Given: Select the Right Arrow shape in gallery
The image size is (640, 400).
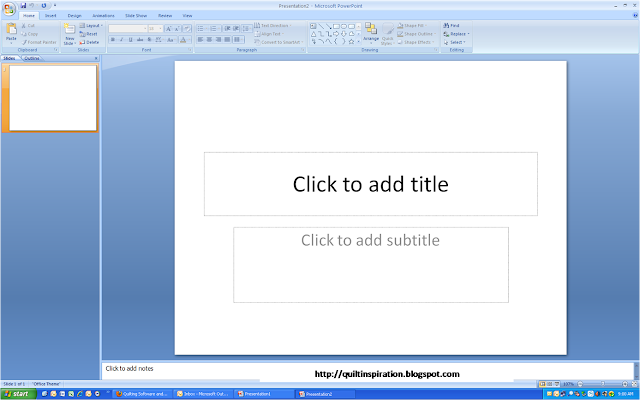Looking at the screenshot, I should pyautogui.click(x=336, y=34).
